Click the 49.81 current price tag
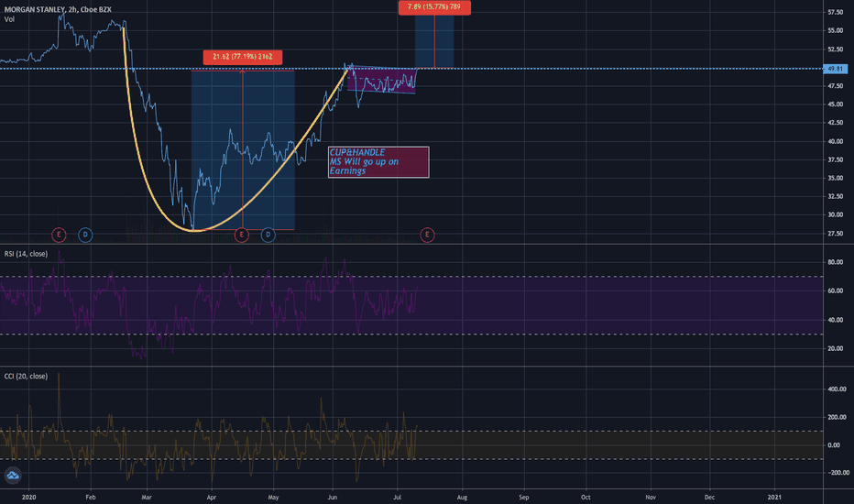854x504 pixels. (835, 70)
